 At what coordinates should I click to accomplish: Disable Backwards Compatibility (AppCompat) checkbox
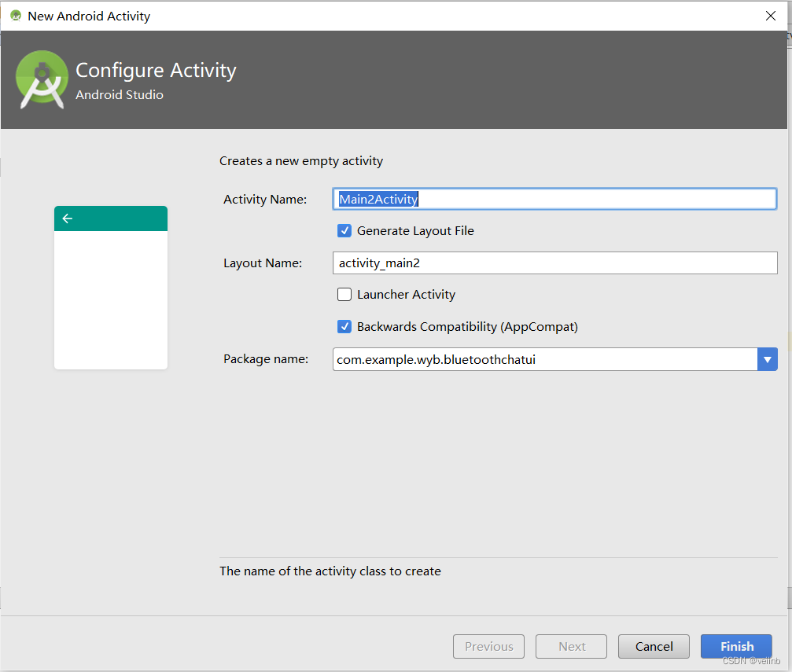coord(344,327)
